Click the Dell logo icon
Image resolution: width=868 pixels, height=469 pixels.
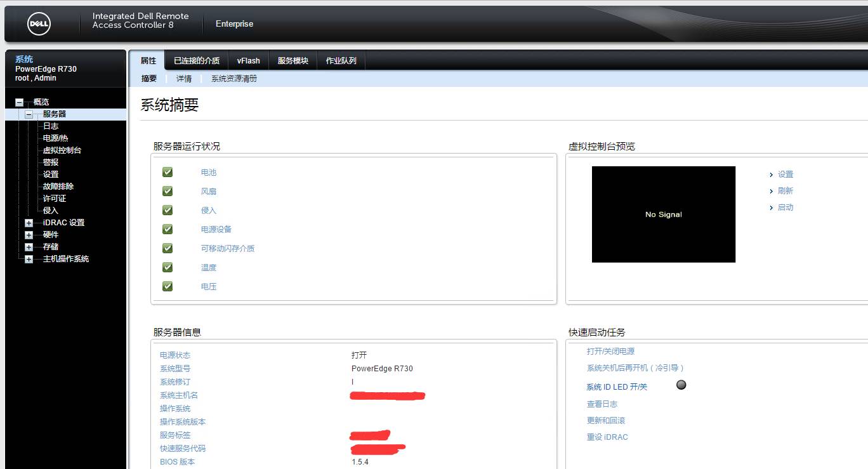pyautogui.click(x=39, y=25)
